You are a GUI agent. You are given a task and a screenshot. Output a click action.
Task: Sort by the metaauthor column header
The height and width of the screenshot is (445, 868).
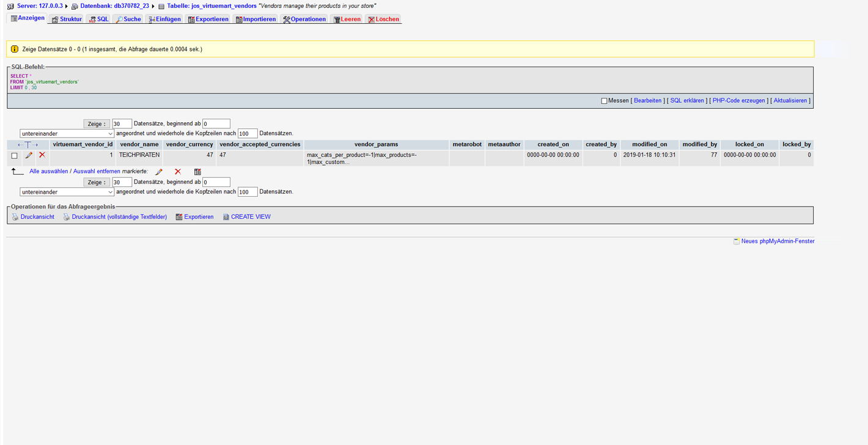504,145
